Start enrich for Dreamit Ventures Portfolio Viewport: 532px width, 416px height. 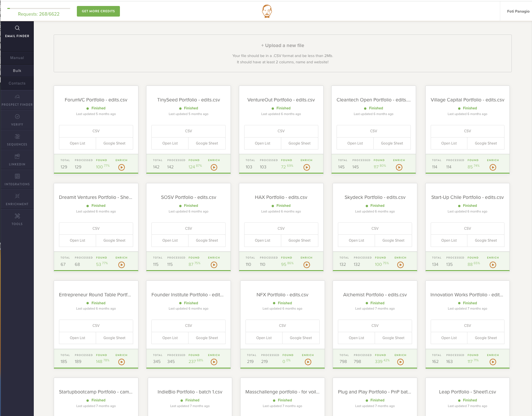pos(122,265)
